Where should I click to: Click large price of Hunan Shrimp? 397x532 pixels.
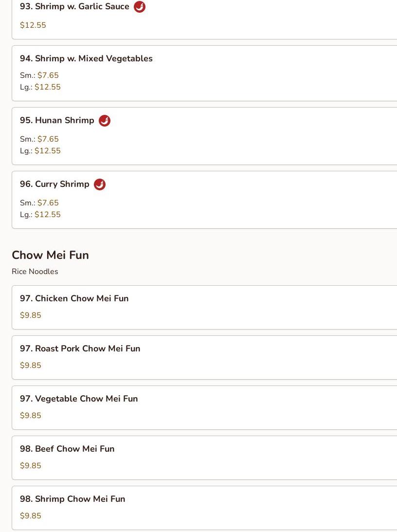(x=47, y=151)
